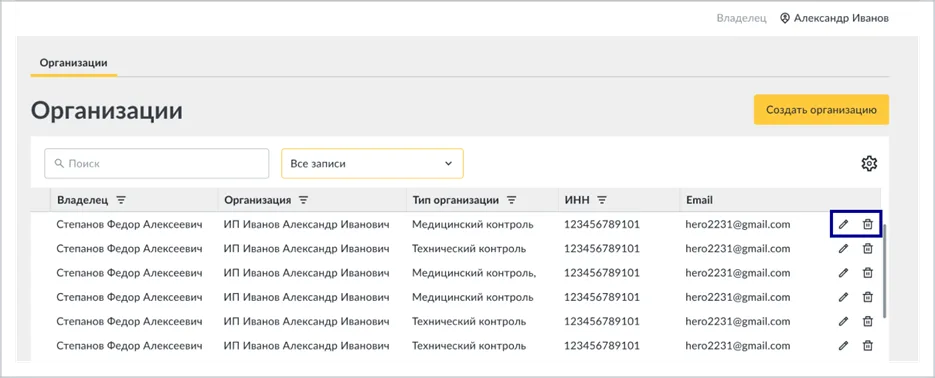This screenshot has width=935, height=378.
Task: Open table settings with the gear icon
Action: [x=869, y=163]
